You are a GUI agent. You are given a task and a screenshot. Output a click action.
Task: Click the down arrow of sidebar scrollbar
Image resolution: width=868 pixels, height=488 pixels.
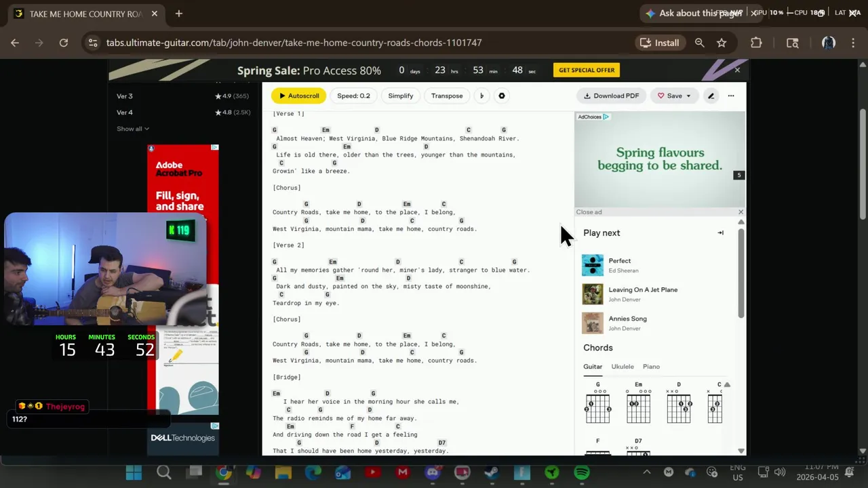click(741, 450)
